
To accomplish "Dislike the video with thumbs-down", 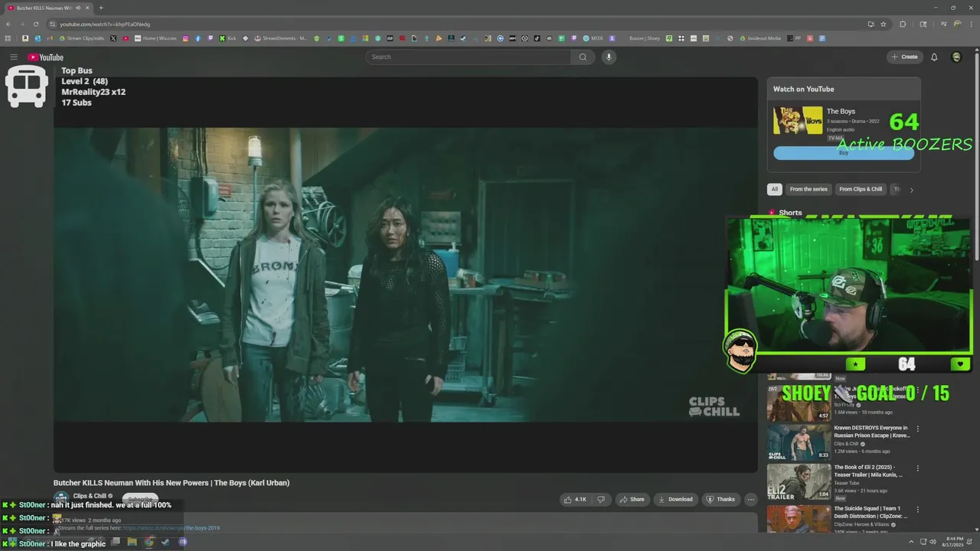I will [601, 500].
